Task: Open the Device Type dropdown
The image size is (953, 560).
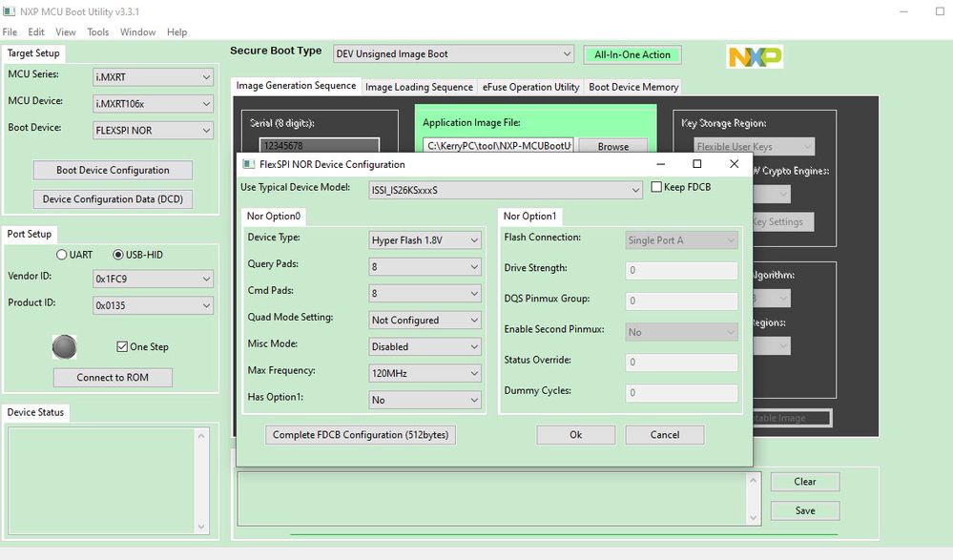Action: click(x=425, y=240)
